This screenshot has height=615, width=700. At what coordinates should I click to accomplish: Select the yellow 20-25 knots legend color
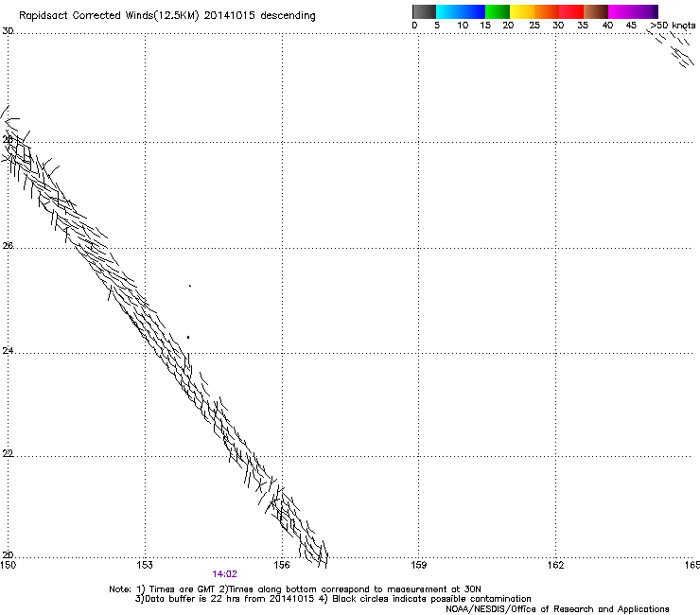(522, 11)
